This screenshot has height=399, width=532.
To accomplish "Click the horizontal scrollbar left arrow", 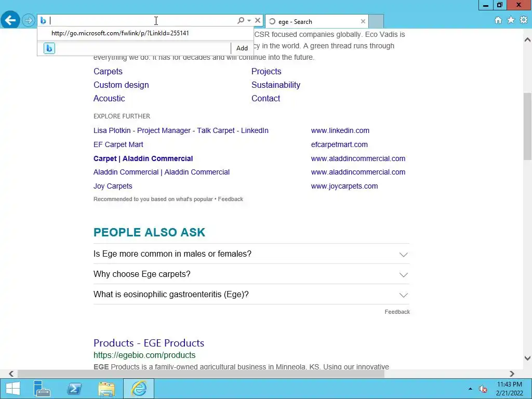I will pos(11,374).
